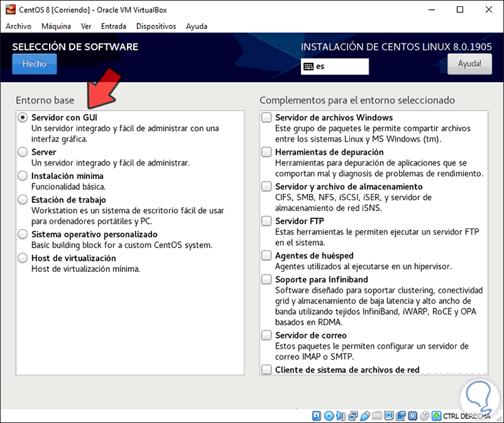Click the CTRL DERECHA host key label
The height and width of the screenshot is (423, 504).
(x=467, y=416)
